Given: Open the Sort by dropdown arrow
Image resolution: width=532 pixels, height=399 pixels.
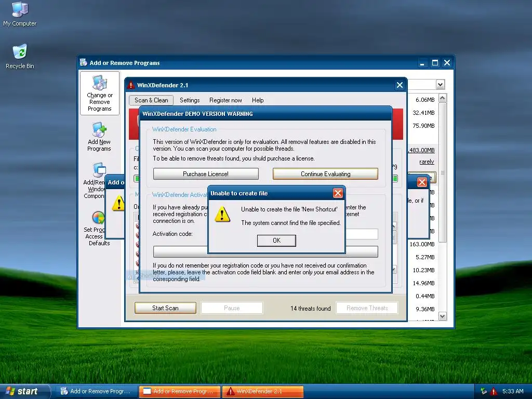Looking at the screenshot, I should click(x=440, y=85).
